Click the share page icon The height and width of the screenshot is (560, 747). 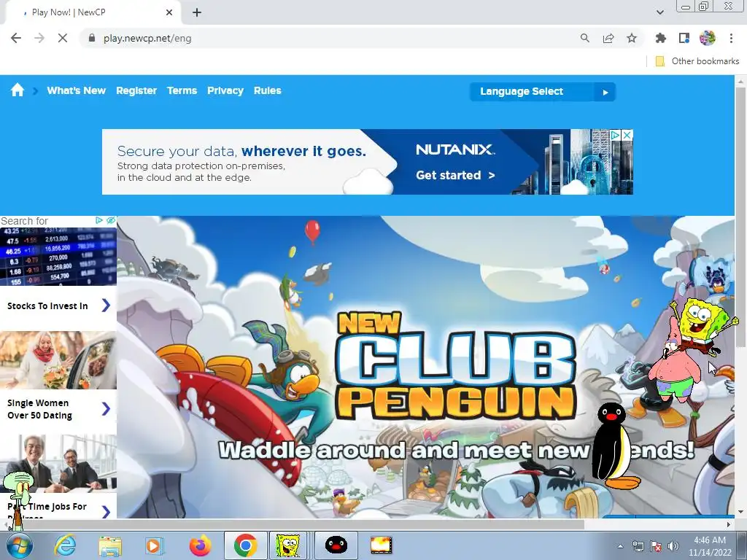[608, 38]
